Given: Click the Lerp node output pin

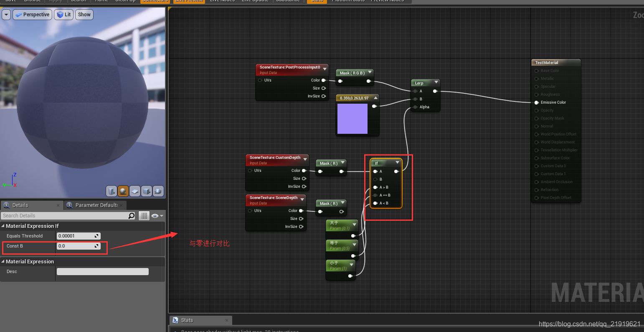Looking at the screenshot, I should [x=435, y=91].
